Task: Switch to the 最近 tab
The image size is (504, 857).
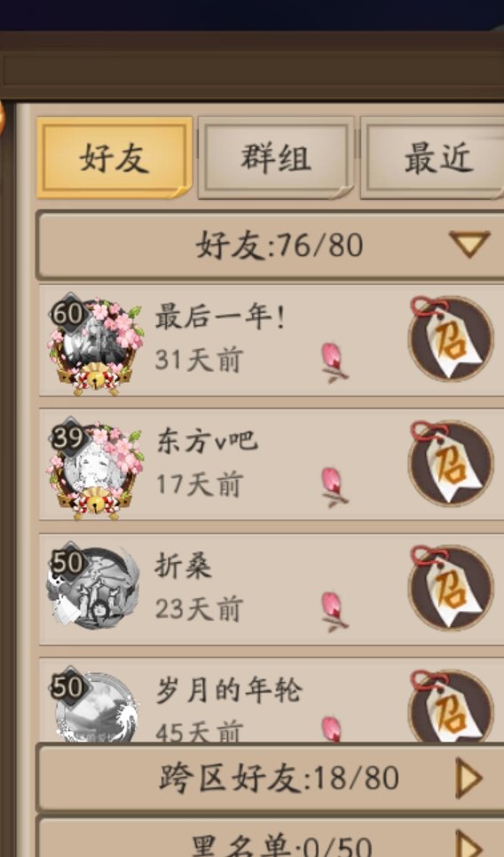Action: coord(434,158)
